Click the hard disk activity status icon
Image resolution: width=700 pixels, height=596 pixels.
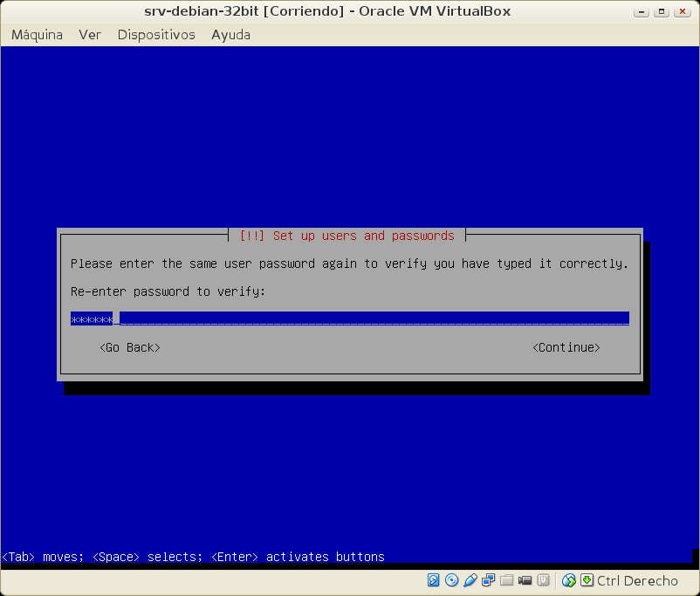click(434, 580)
